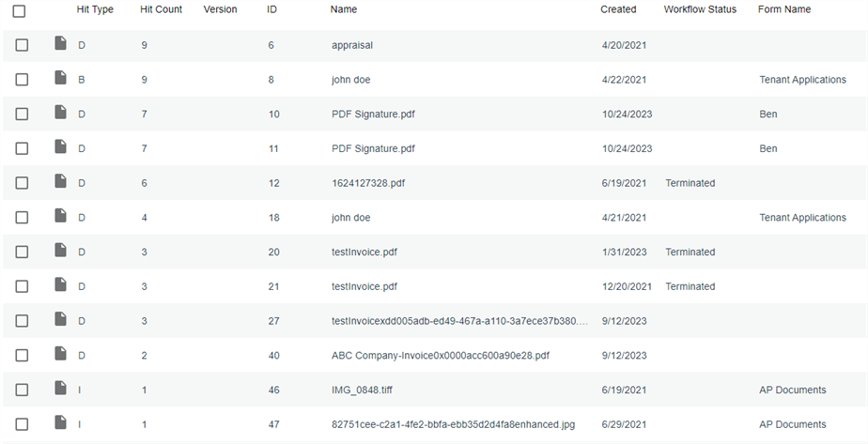Sort by Name column header
The height and width of the screenshot is (444, 868).
(344, 9)
